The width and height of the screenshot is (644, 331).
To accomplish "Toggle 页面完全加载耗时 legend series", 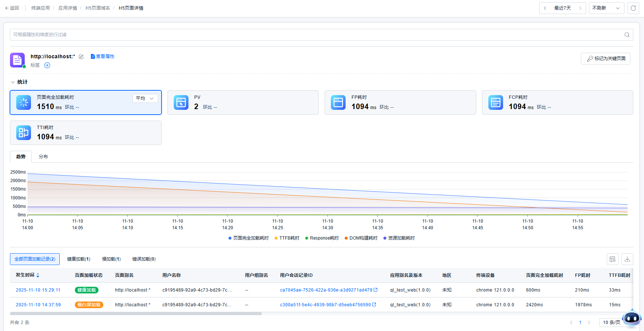I will (248, 238).
